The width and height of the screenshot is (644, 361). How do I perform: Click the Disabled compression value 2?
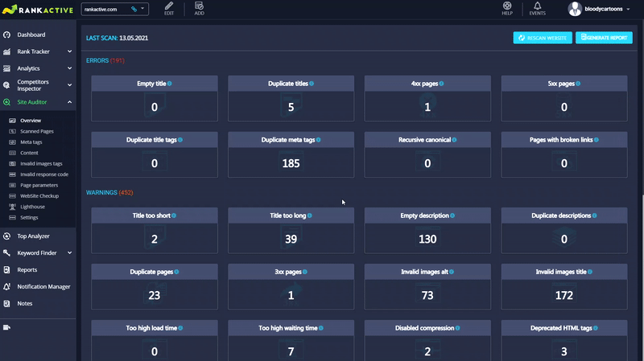pyautogui.click(x=427, y=351)
